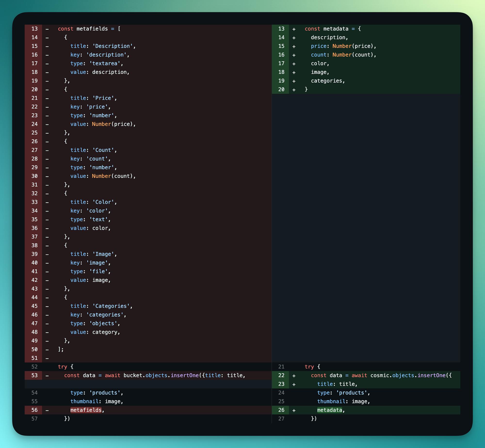Click 'value: color,' on line 36

90,228
